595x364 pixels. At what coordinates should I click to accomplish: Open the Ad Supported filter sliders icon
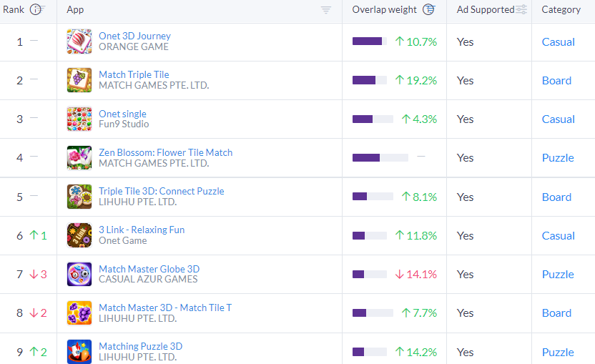(x=522, y=9)
